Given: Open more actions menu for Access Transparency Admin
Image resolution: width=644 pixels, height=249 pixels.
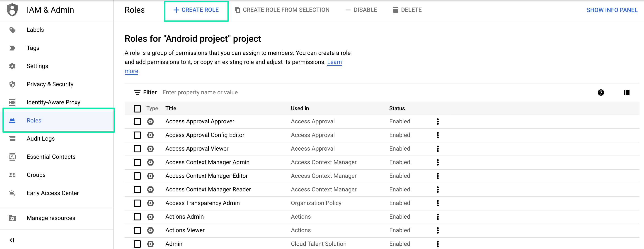Looking at the screenshot, I should 438,203.
